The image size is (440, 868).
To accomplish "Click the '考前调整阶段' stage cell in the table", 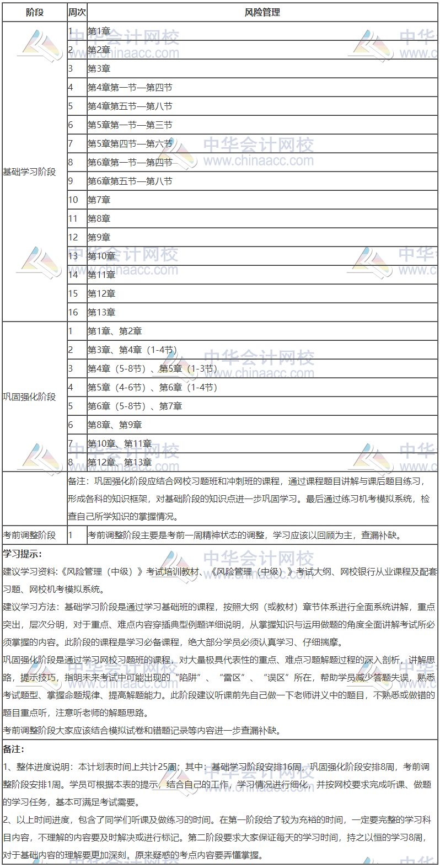I will (x=35, y=535).
